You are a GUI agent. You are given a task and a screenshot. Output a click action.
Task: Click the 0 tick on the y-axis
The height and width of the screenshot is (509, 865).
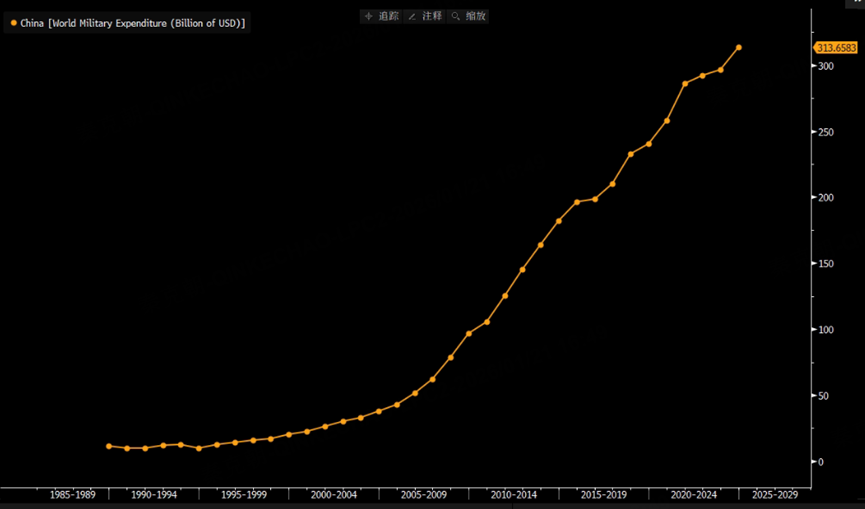click(x=821, y=462)
